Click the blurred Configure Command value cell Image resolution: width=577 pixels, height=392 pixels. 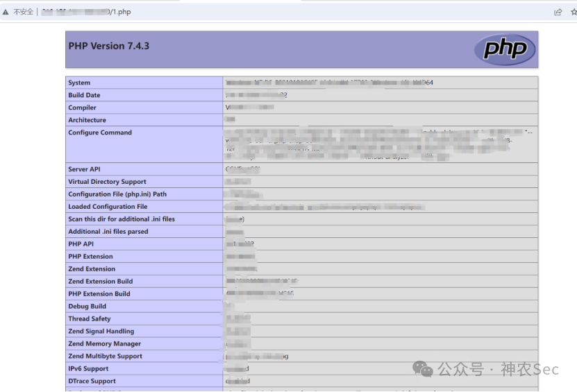click(380, 145)
